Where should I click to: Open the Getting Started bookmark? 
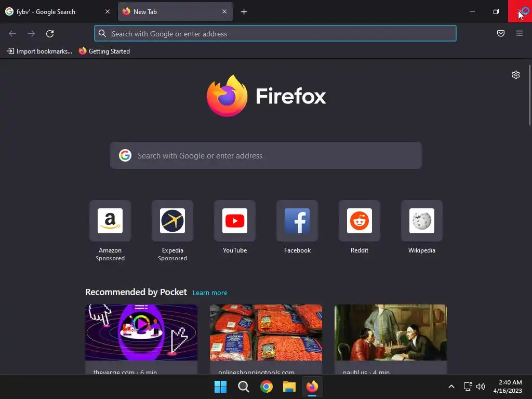[x=104, y=51]
